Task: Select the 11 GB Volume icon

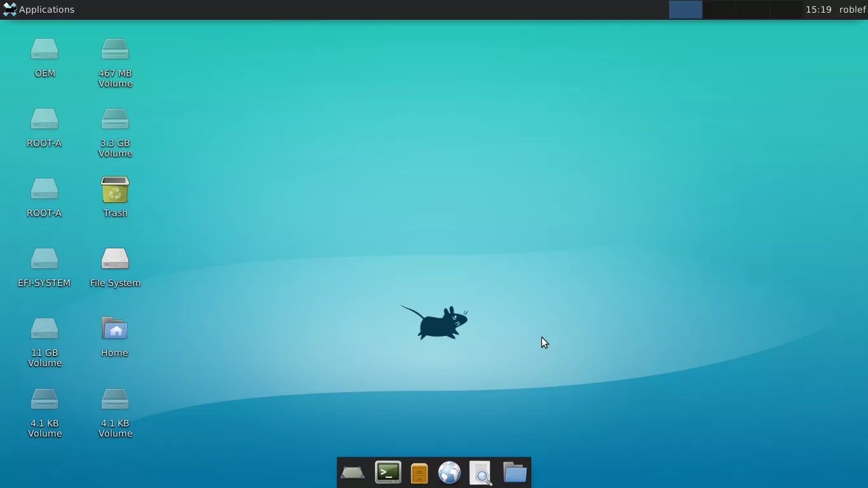Action: tap(44, 330)
